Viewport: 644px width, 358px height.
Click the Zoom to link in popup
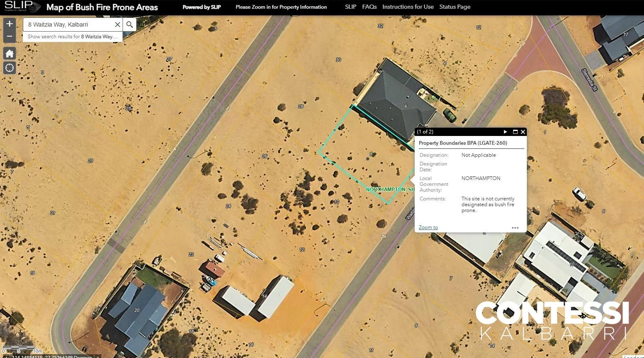tap(428, 227)
